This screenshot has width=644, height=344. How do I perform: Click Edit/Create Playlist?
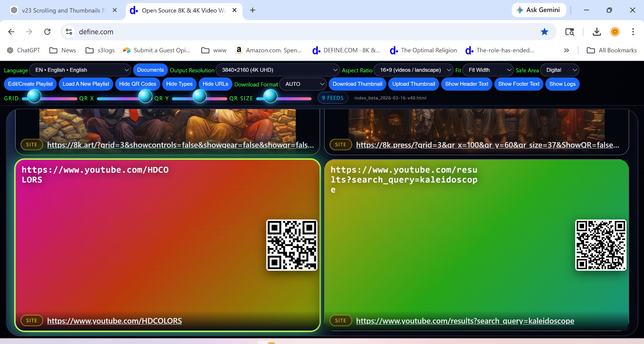coord(31,84)
